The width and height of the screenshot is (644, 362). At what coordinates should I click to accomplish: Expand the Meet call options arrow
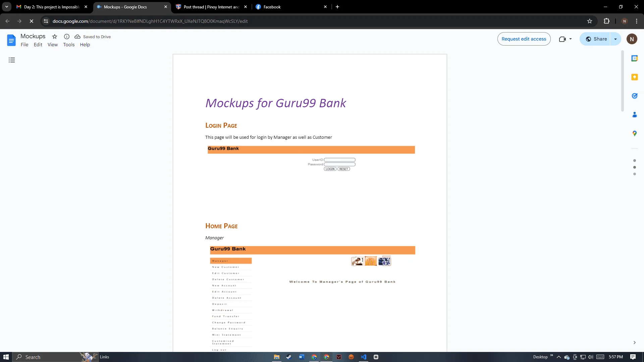(570, 39)
